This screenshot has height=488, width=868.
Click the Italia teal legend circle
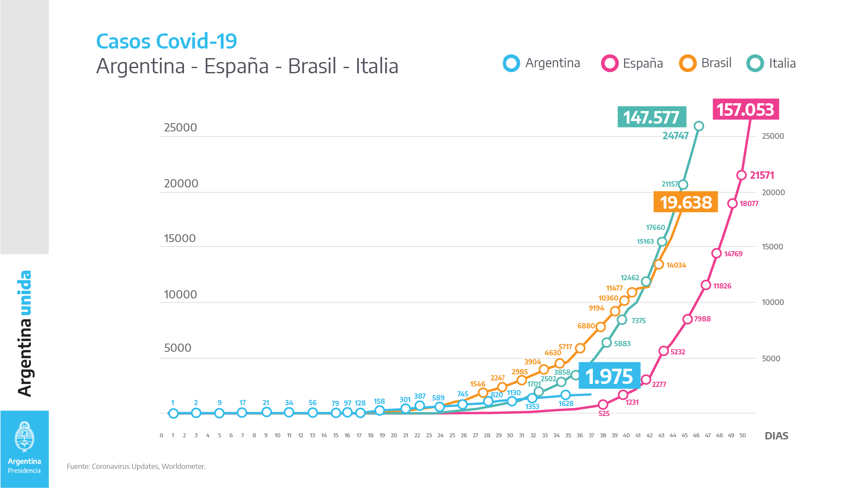pos(755,63)
